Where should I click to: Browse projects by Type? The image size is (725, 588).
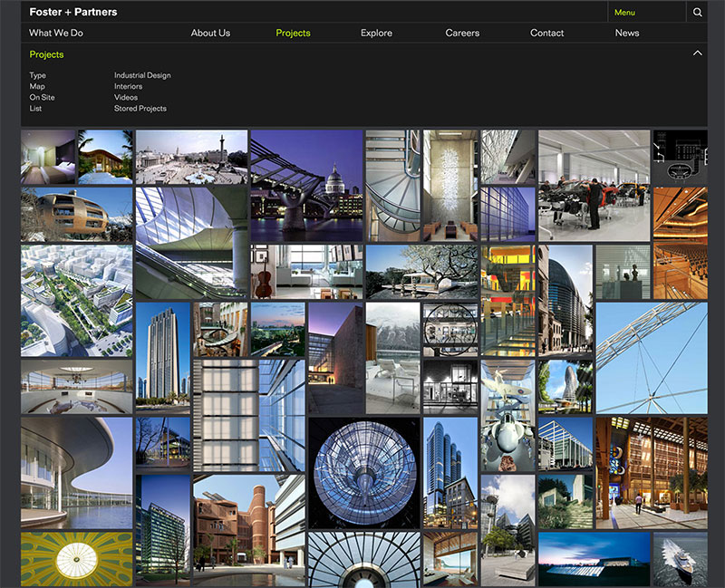pos(37,75)
